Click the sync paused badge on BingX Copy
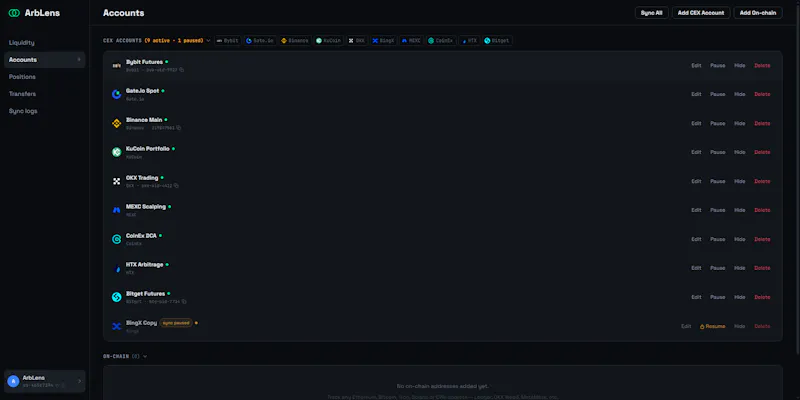 pyautogui.click(x=176, y=323)
